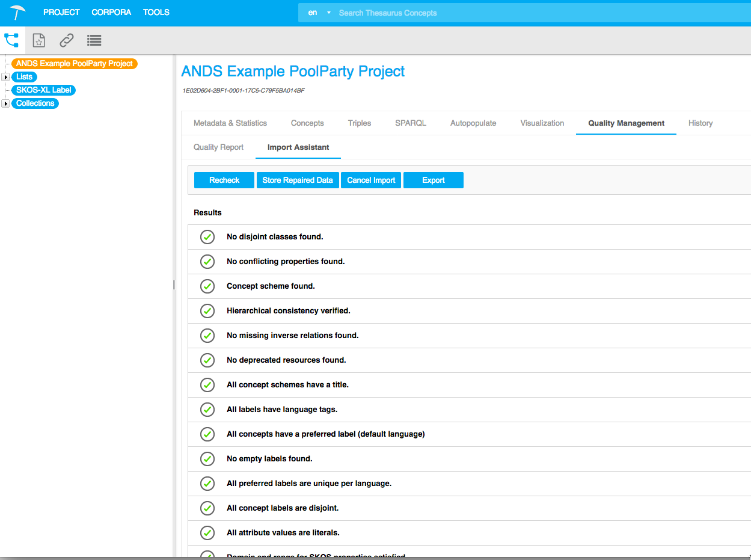
Task: Click the chain link icon
Action: click(x=66, y=40)
